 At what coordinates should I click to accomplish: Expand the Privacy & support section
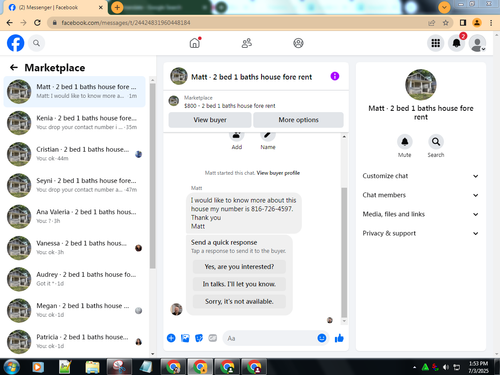421,233
